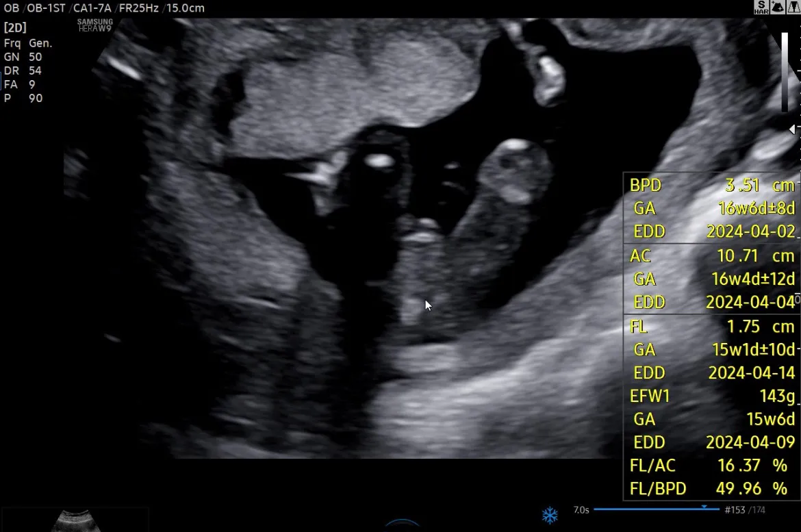Click the FL/AC ratio 16.37 %
Screen dimensions: 801x532
pyautogui.click(x=752, y=466)
